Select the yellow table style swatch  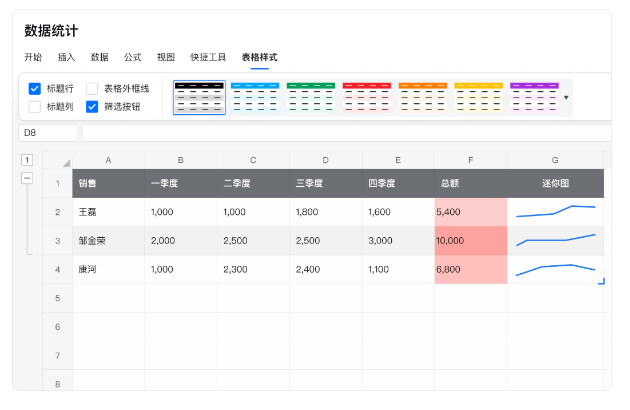[479, 98]
